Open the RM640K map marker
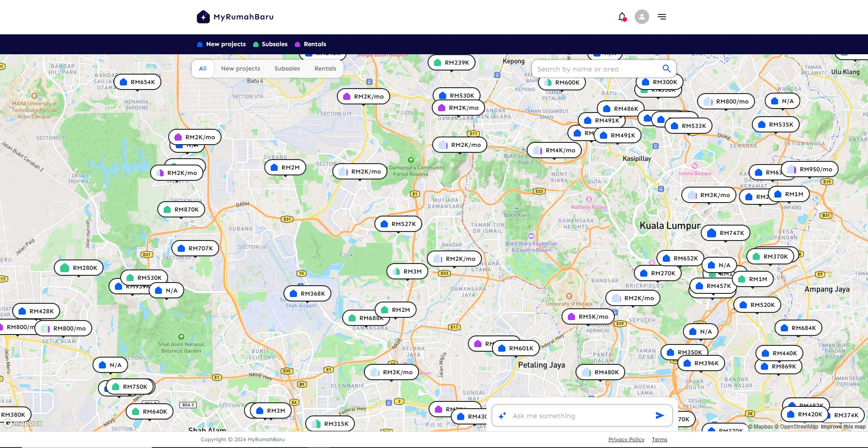 pyautogui.click(x=150, y=412)
